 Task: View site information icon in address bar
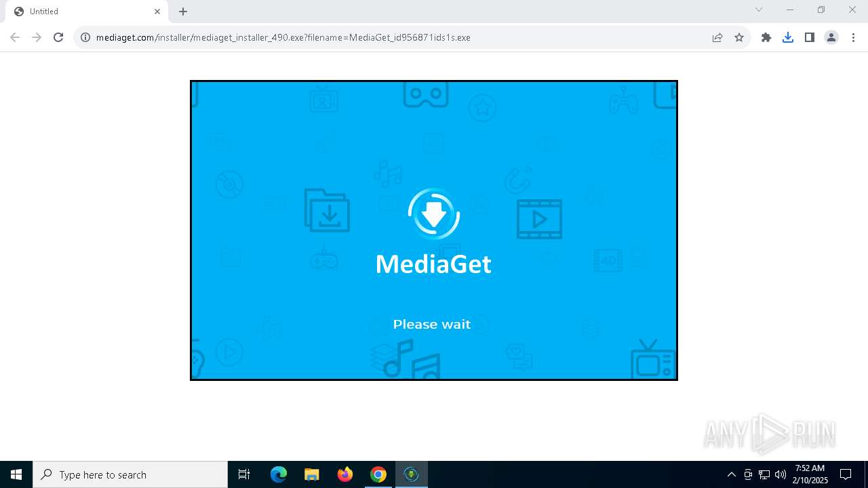pyautogui.click(x=85, y=37)
